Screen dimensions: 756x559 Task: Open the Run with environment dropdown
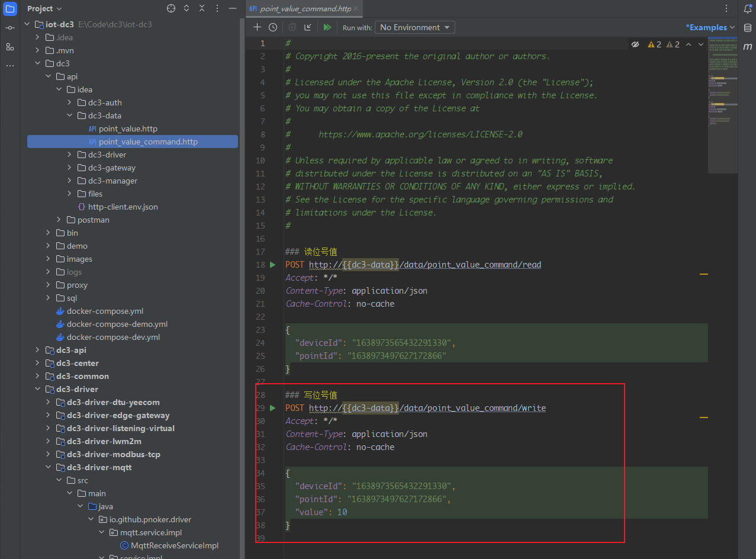[414, 27]
